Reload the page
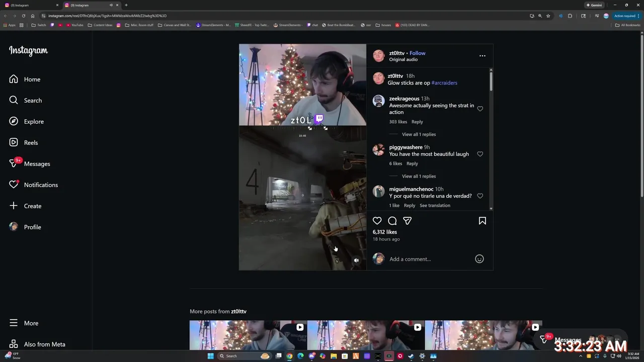644x362 pixels. 23,16
